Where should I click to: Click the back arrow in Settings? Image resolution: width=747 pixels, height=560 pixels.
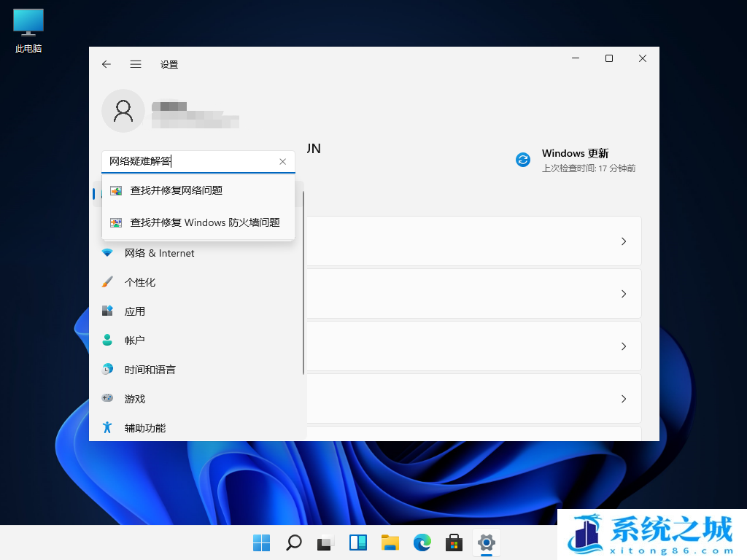point(107,64)
